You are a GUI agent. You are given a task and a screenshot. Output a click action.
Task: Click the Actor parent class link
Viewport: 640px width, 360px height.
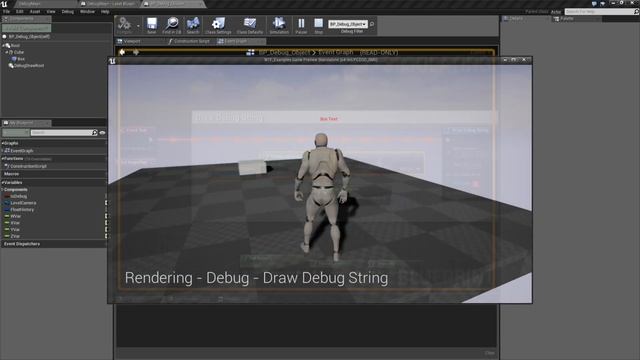click(556, 12)
